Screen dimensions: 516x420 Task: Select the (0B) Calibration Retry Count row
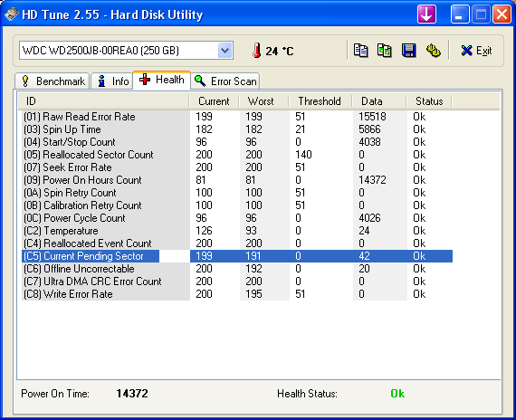237,205
